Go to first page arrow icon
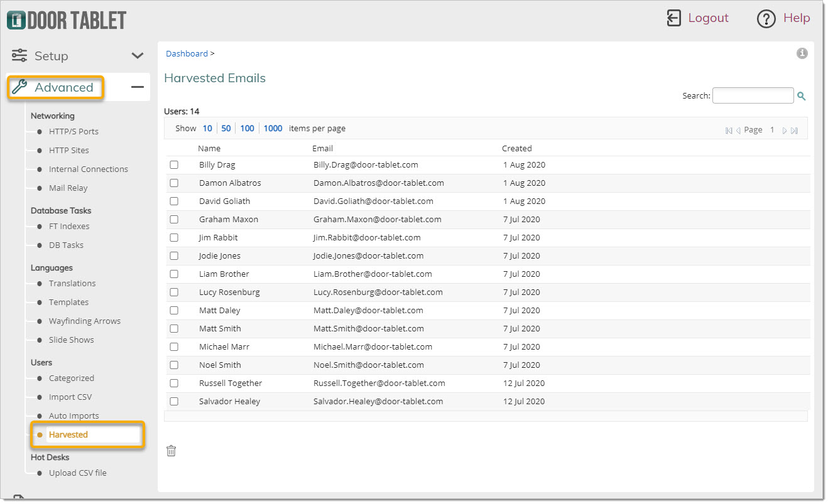This screenshot has width=828, height=504. coord(729,131)
